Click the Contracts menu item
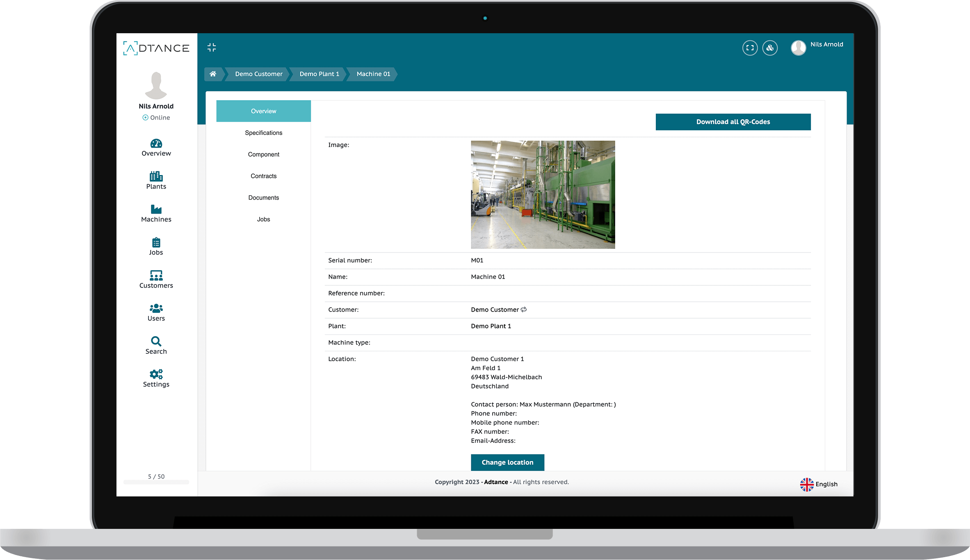970x560 pixels. coord(262,175)
